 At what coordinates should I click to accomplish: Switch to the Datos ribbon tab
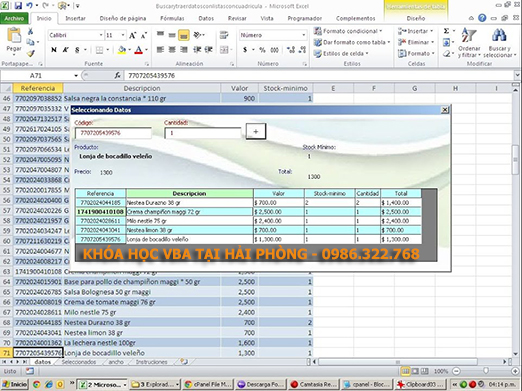206,18
